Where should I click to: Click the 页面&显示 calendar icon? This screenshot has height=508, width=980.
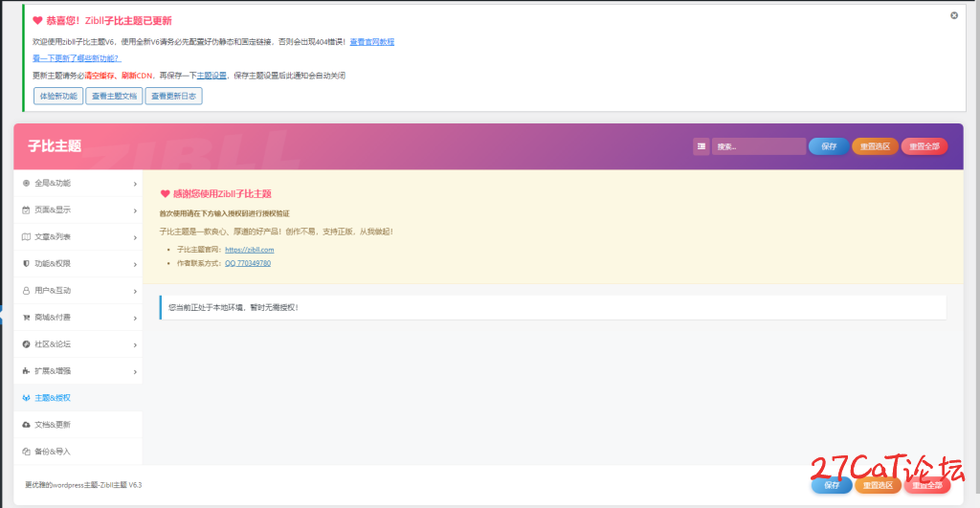pos(26,210)
